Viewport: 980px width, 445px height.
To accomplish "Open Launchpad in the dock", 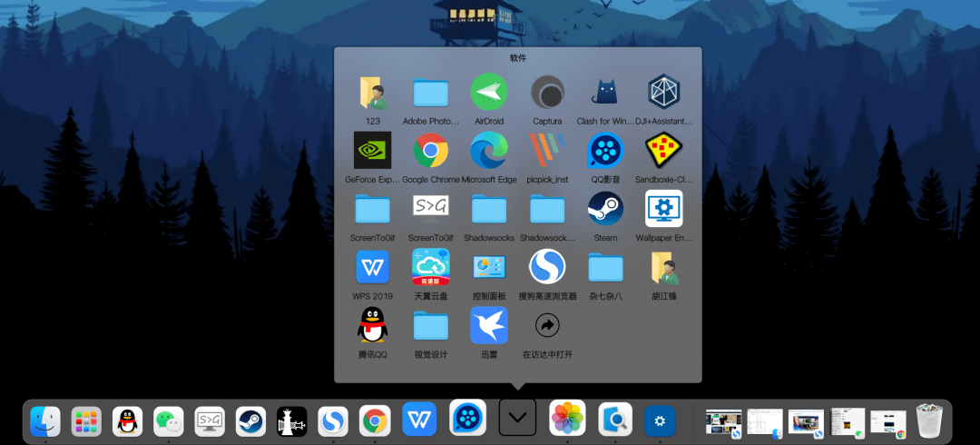I will click(x=86, y=421).
